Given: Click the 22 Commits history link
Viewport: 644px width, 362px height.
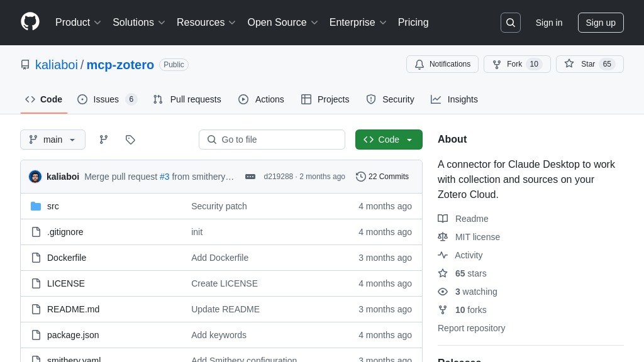Looking at the screenshot, I should [x=382, y=177].
